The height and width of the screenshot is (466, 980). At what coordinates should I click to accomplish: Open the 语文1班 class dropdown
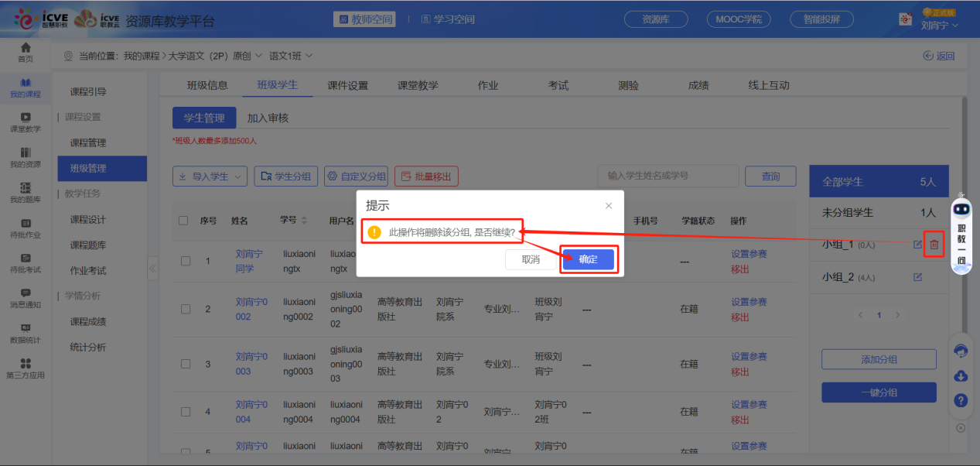(x=291, y=56)
